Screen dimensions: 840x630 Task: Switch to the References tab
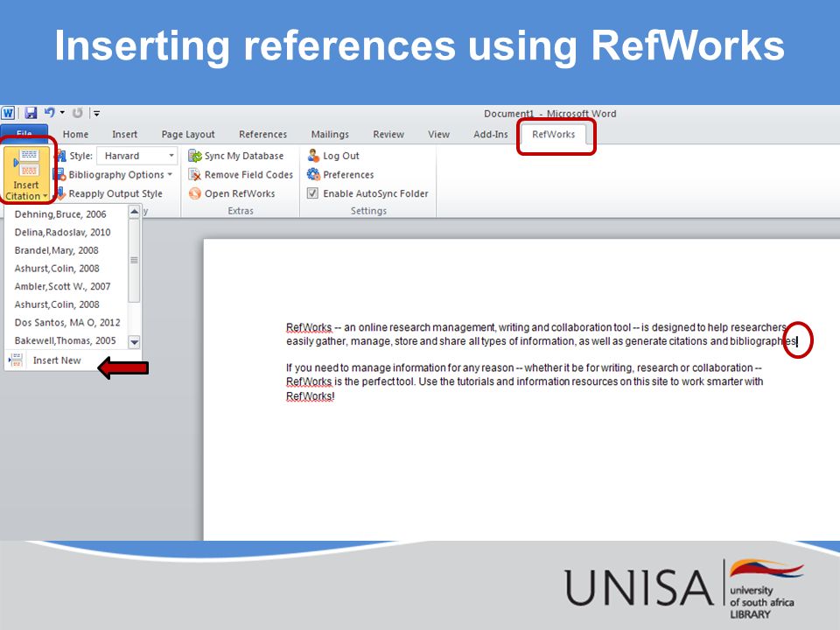tap(262, 135)
